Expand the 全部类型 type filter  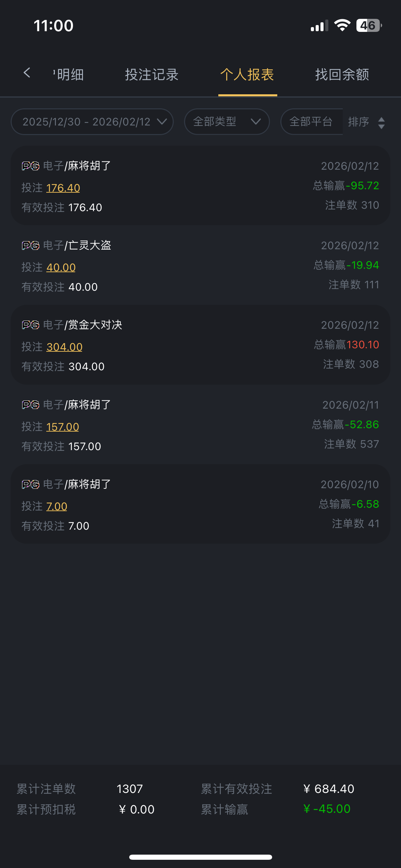(227, 122)
